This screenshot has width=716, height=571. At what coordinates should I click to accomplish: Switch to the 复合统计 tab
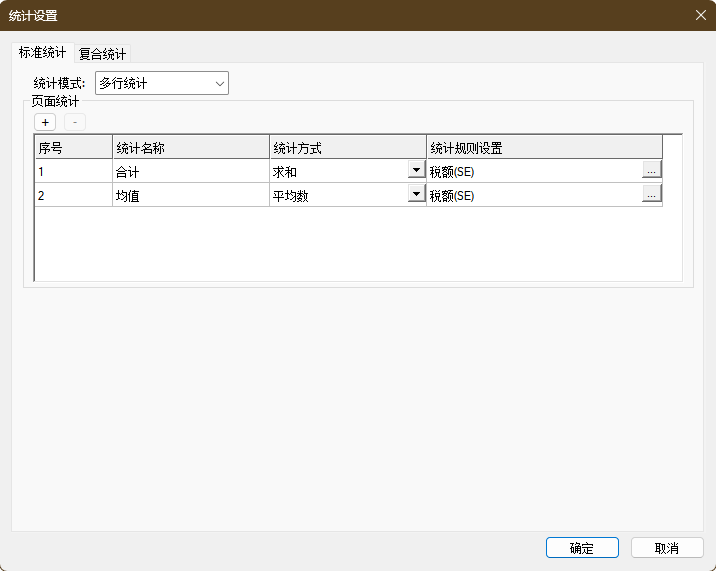[x=103, y=54]
